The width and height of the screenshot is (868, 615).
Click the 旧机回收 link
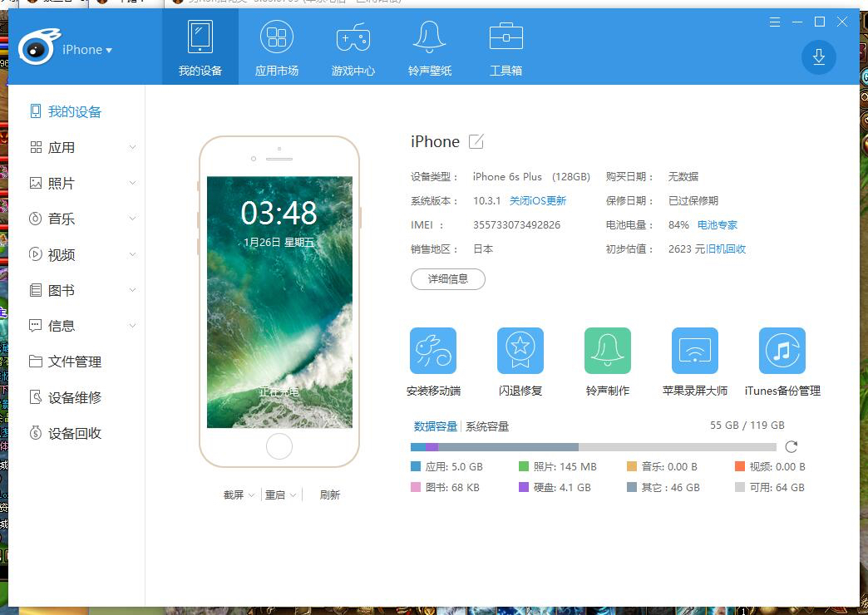tap(727, 249)
